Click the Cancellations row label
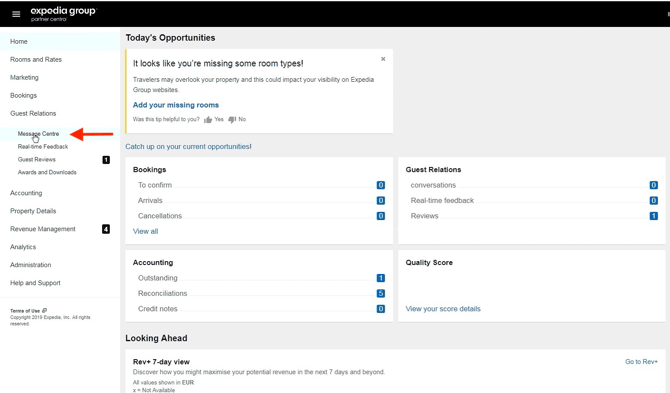The height and width of the screenshot is (393, 670). [x=160, y=216]
